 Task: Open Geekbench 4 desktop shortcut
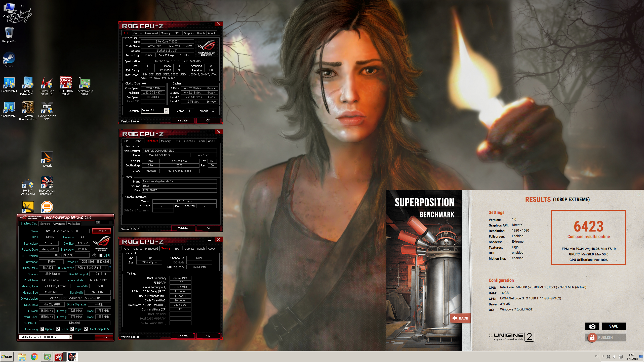[9, 85]
